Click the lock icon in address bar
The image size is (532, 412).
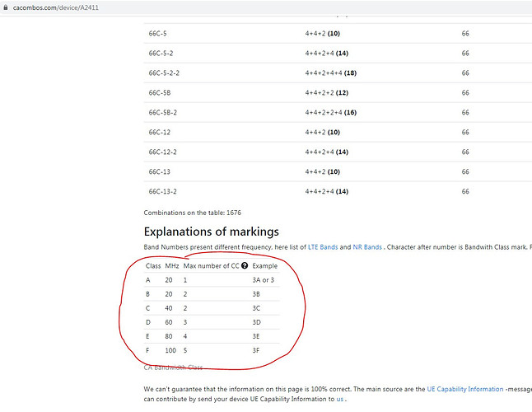click(6, 7)
